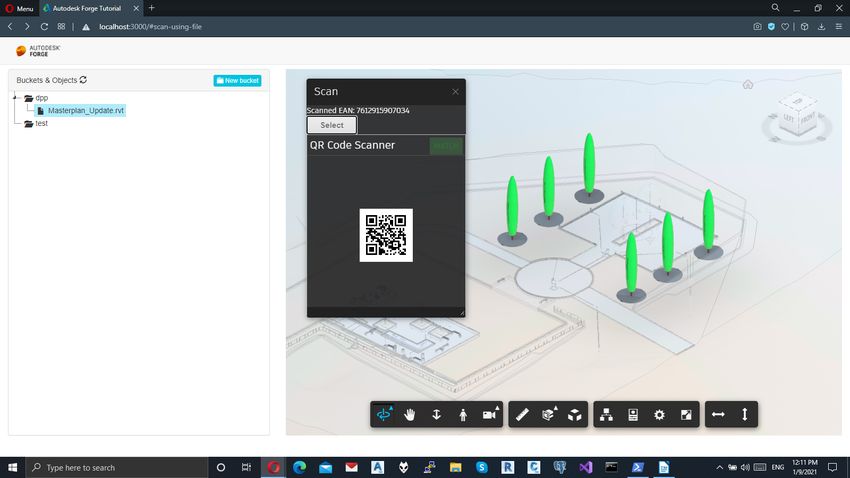Viewport: 850px width, 478px height.
Task: Activate the Explode model tool
Action: tap(575, 415)
